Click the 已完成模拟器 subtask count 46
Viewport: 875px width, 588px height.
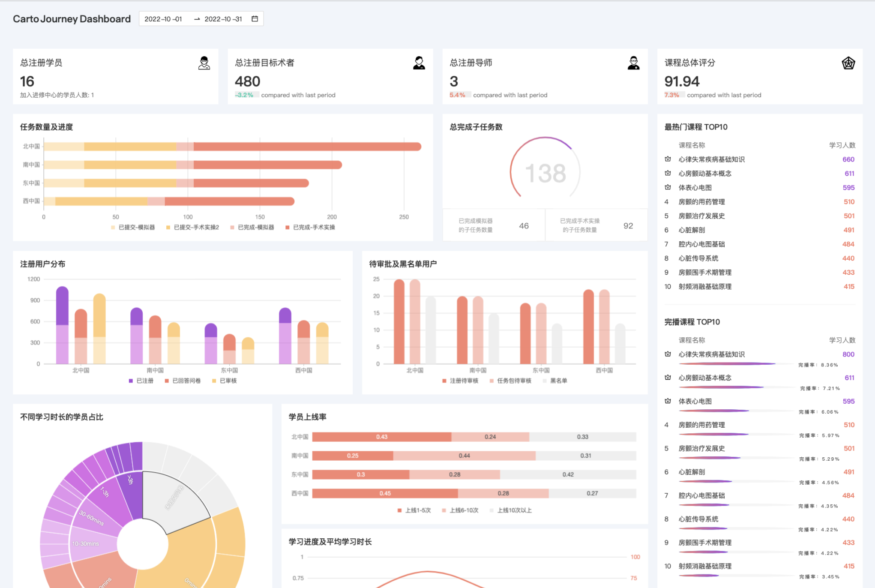(524, 226)
